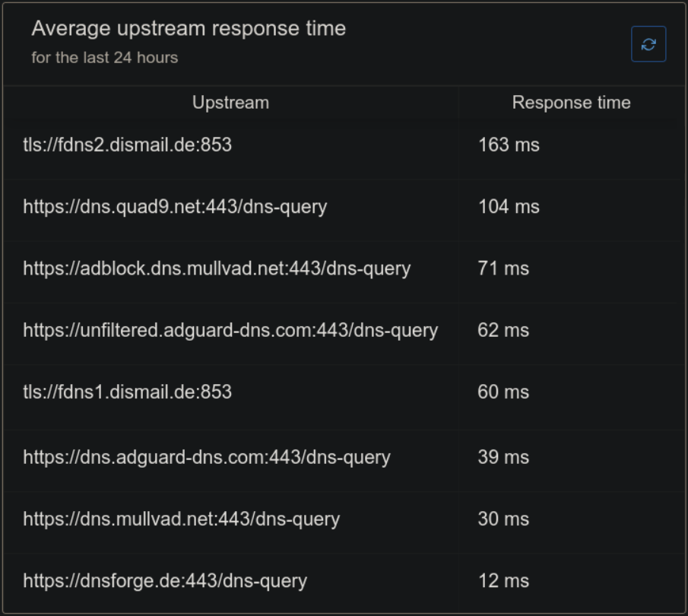Click the 104 ms response time value
Viewport: 688px width, 616px height.
coord(509,206)
